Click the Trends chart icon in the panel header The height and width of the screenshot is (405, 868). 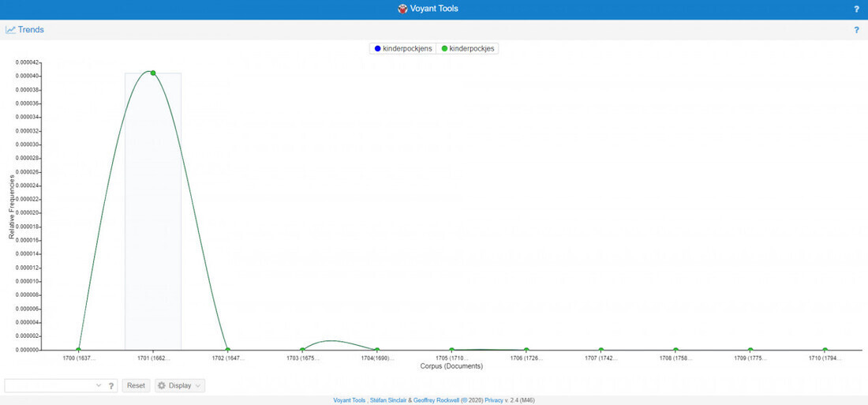point(10,30)
